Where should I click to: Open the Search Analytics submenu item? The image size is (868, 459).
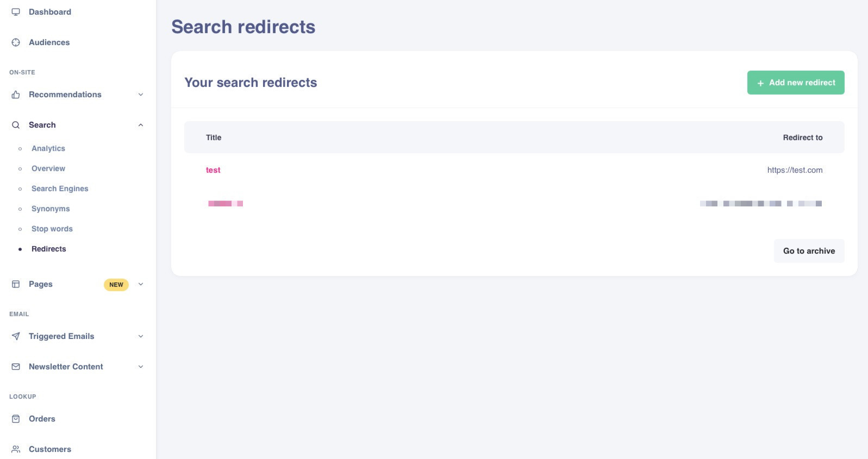48,148
